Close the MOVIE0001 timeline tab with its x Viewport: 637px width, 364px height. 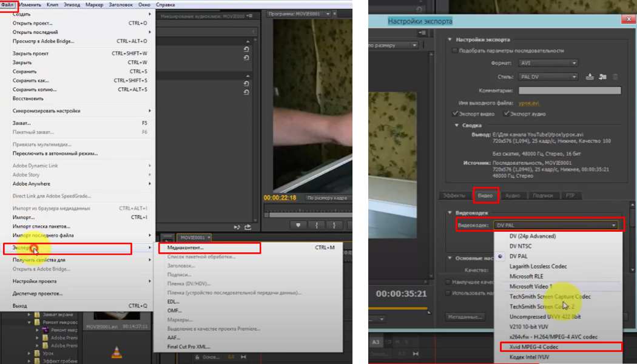coord(209,238)
